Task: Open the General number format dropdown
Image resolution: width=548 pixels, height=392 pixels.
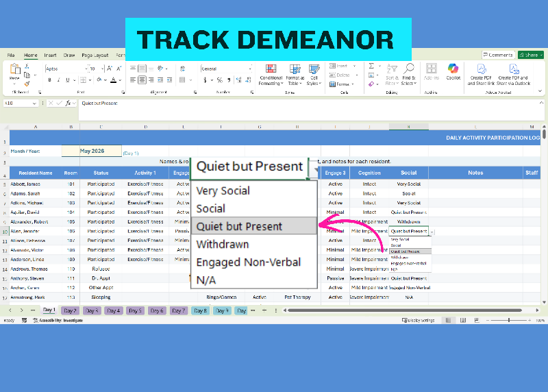Action: click(250, 69)
